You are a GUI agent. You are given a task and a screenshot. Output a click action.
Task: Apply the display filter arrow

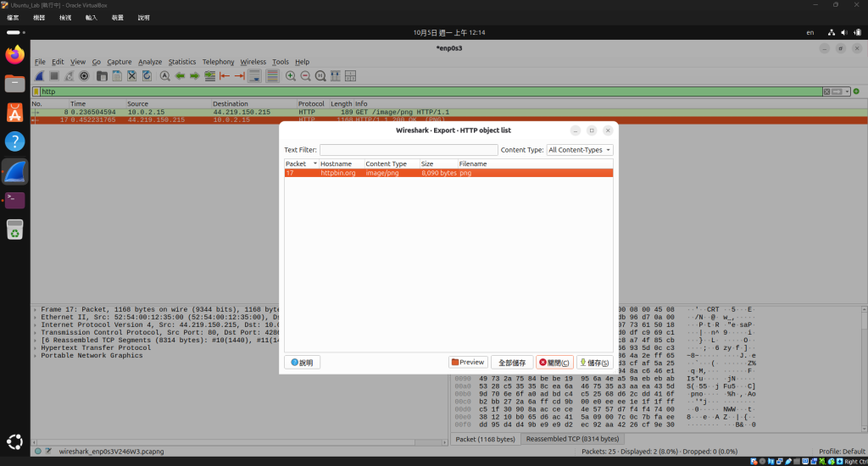click(x=837, y=92)
